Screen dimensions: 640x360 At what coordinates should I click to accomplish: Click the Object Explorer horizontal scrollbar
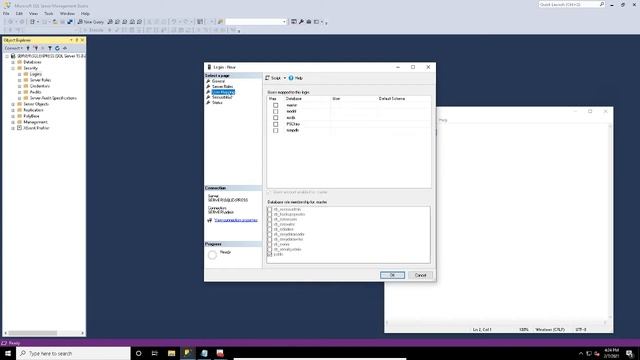coord(44,333)
